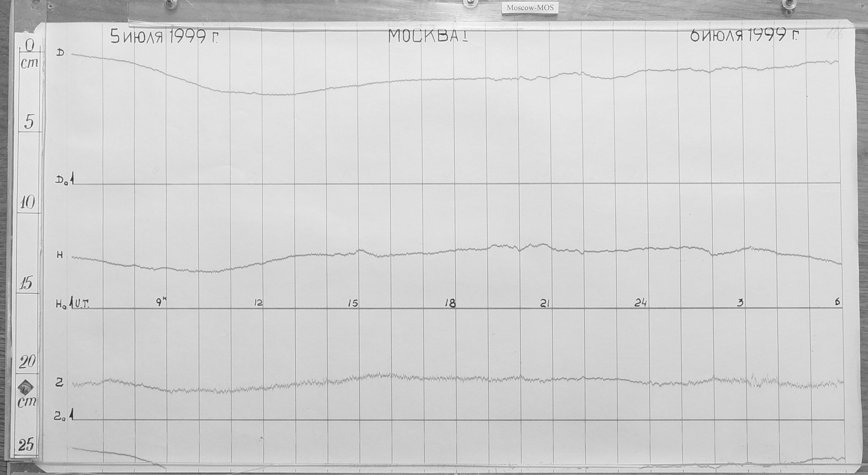The height and width of the screenshot is (475, 868).
Task: Click the top center mounting screw
Action: [470, 2]
